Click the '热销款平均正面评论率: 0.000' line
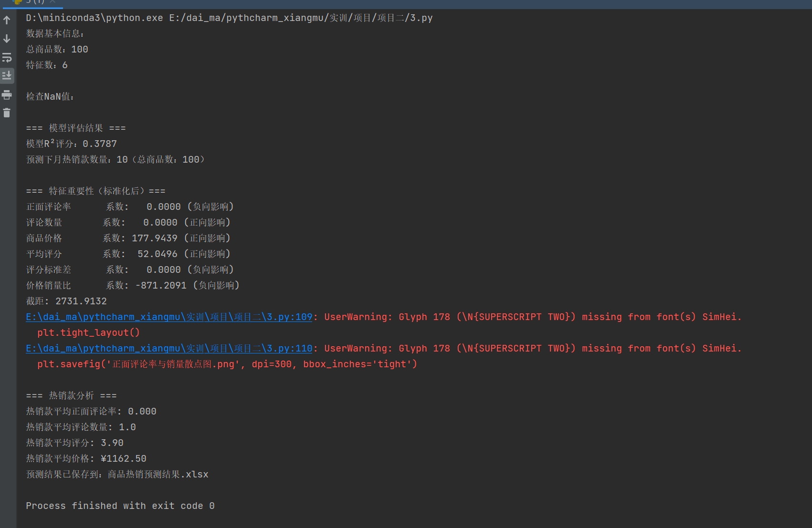The height and width of the screenshot is (528, 812). pos(91,411)
